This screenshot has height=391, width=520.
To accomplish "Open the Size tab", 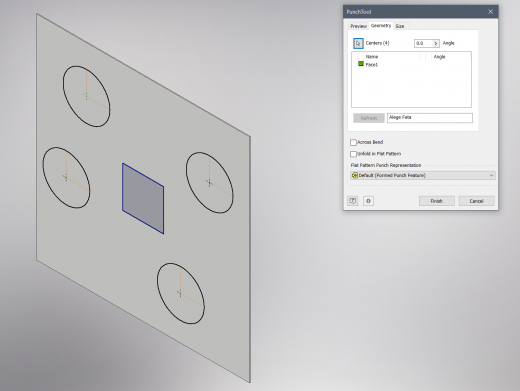I will (400, 26).
